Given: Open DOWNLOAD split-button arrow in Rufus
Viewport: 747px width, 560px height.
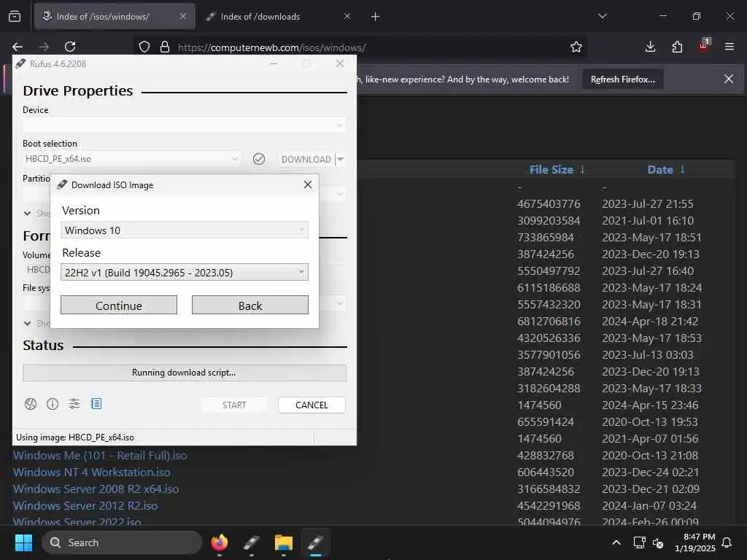Looking at the screenshot, I should [x=340, y=159].
